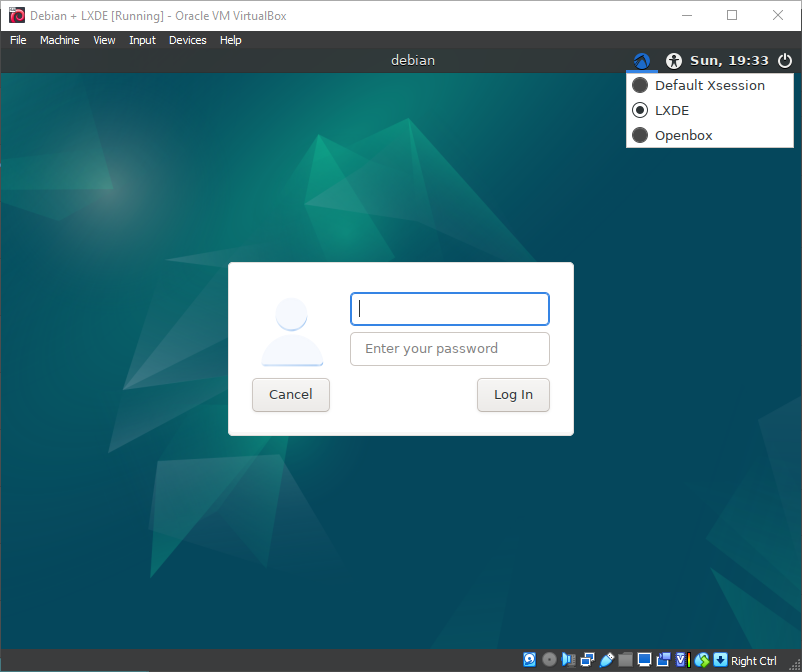The width and height of the screenshot is (802, 672).
Task: Select the Default Xsession radio option
Action: [641, 86]
